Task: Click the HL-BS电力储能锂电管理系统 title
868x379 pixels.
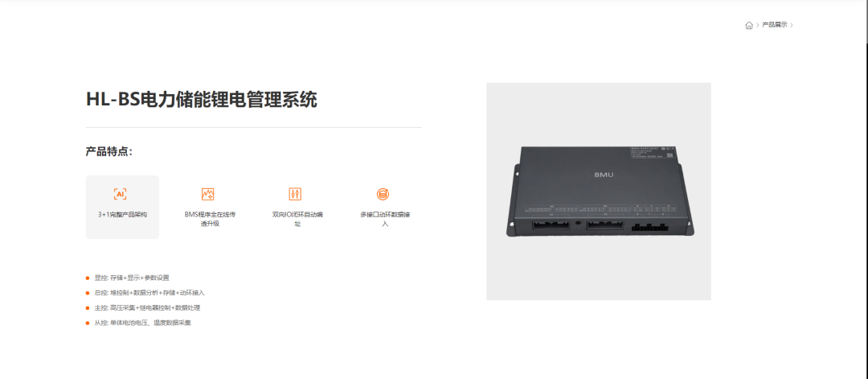Action: tap(202, 100)
